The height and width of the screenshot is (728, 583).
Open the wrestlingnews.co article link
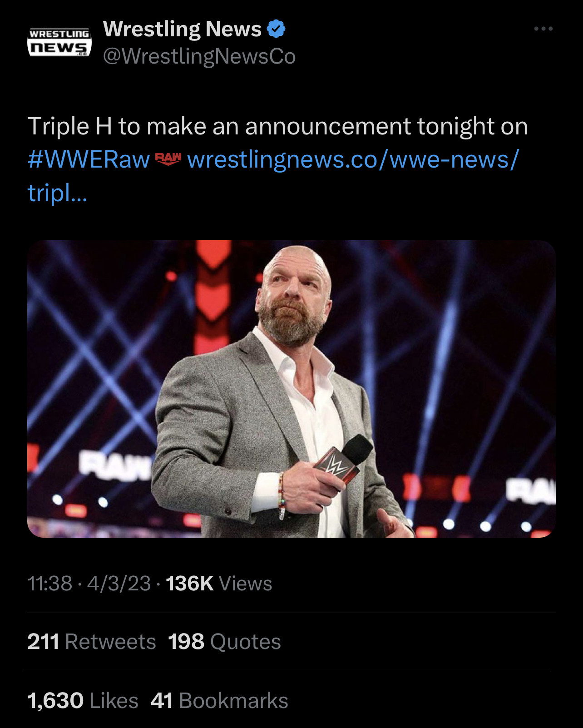pyautogui.click(x=352, y=159)
